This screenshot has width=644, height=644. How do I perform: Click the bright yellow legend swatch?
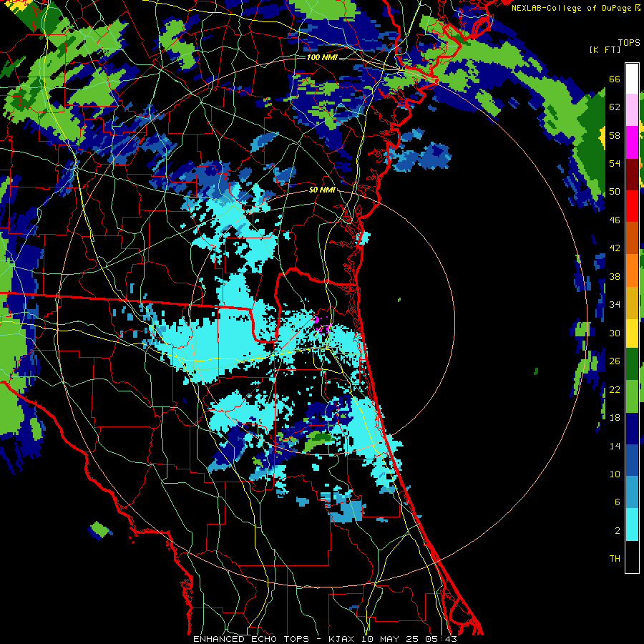[x=632, y=333]
